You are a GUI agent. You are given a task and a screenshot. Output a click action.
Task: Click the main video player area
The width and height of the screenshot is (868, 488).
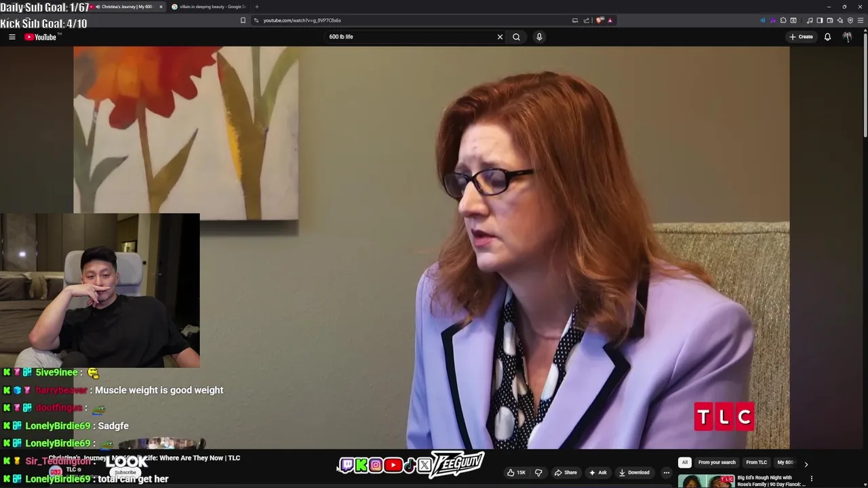431,247
